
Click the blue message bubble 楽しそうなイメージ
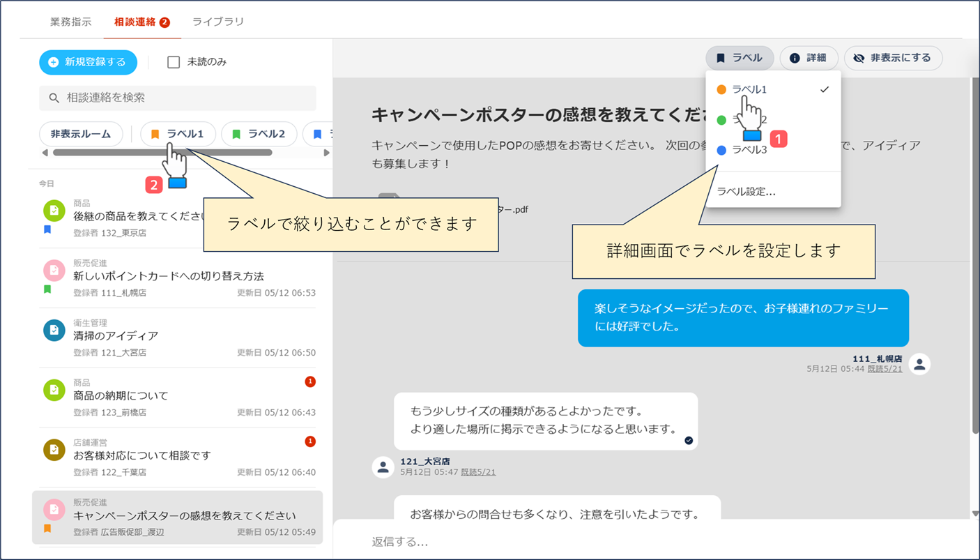coord(743,317)
